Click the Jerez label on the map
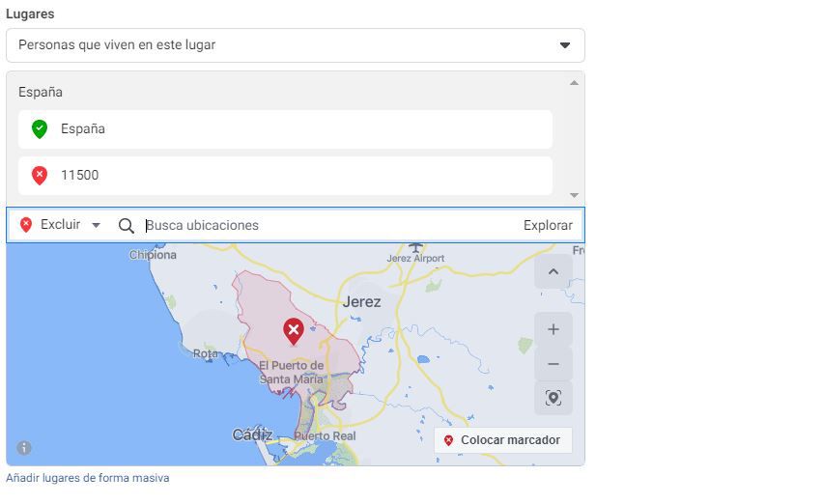Viewport: 823px width, 504px height. tap(361, 302)
